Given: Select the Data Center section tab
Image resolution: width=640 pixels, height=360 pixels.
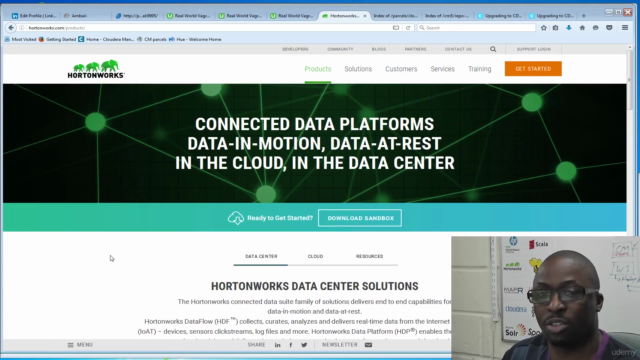Looking at the screenshot, I should coord(261,256).
